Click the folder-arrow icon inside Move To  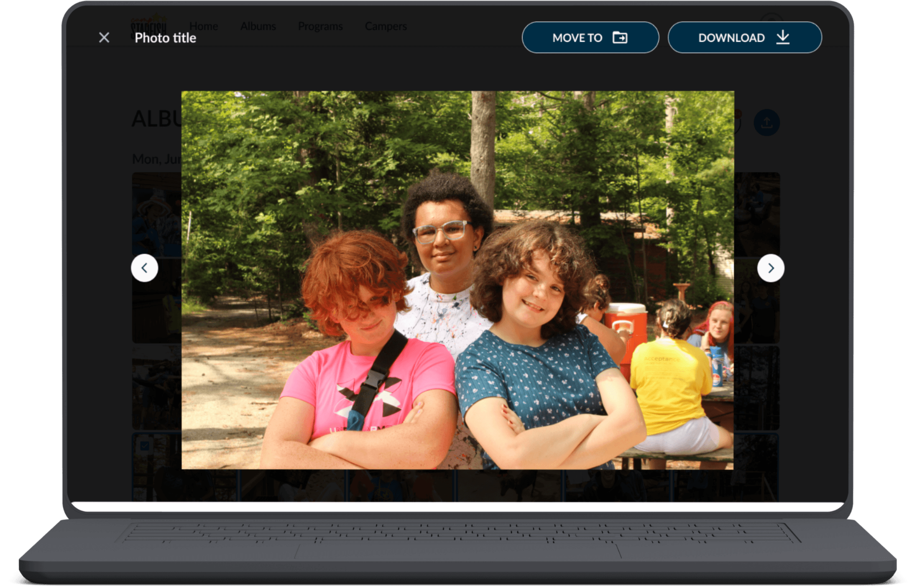point(620,38)
